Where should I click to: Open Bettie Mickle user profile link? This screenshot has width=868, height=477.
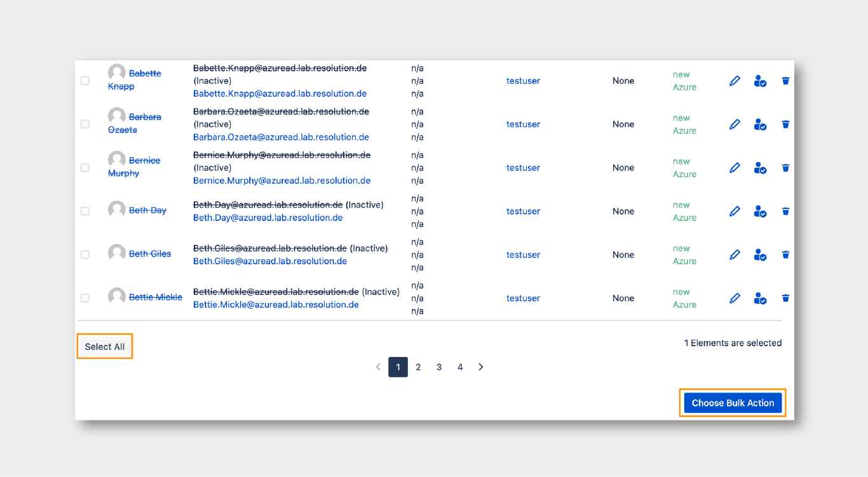(156, 297)
